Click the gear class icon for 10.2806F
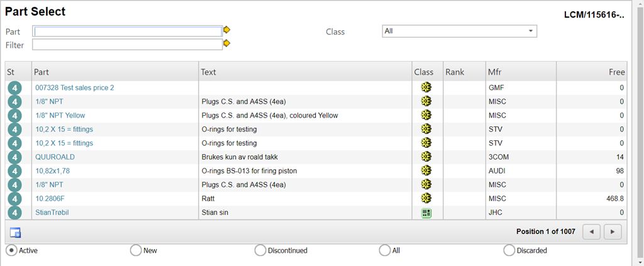This screenshot has width=644, height=266. (x=426, y=198)
